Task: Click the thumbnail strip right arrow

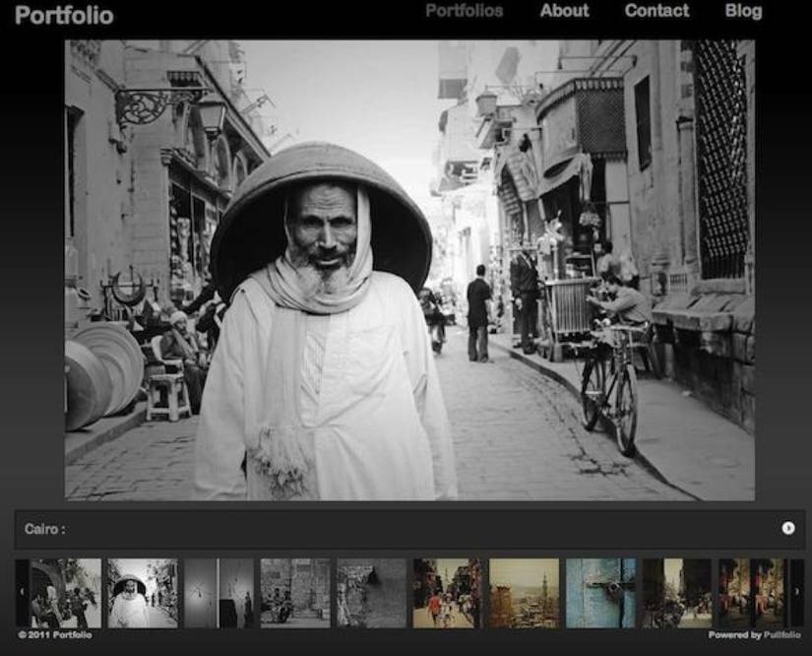Action: coord(797,593)
